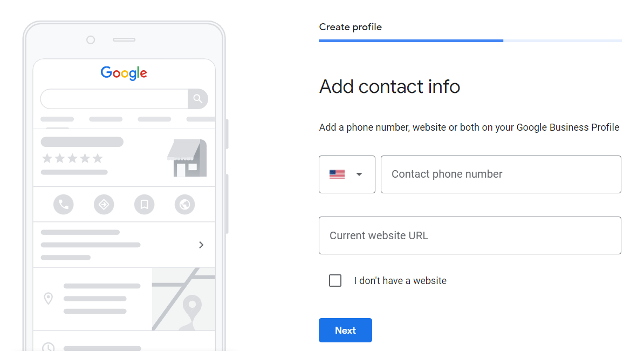Open the country code dropdown arrow
Screen dimensions: 644x351
click(x=359, y=174)
